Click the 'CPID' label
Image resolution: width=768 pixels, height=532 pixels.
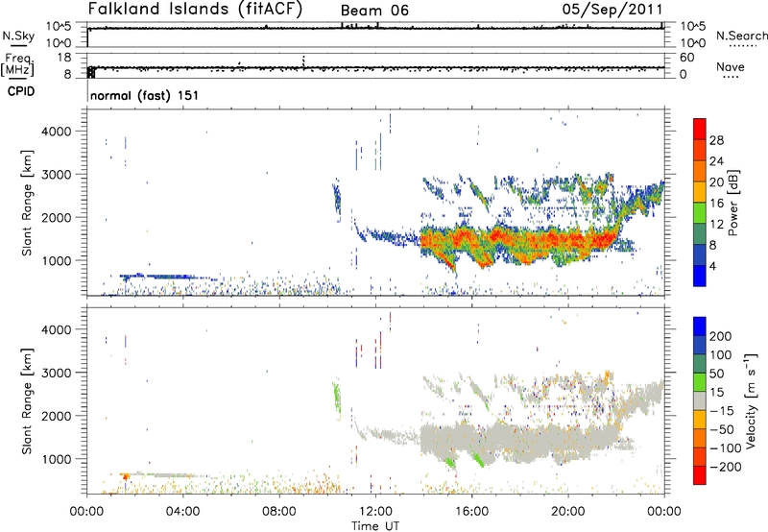pos(21,91)
